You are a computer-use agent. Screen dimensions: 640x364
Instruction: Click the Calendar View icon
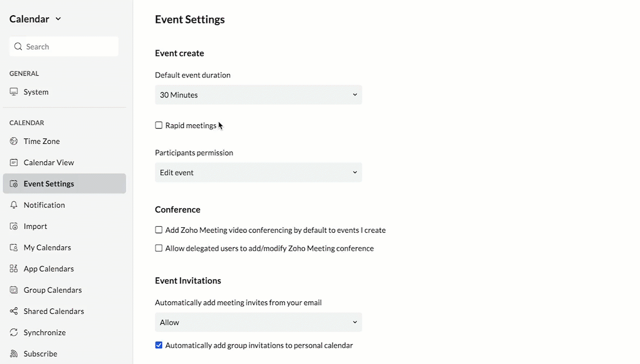point(14,162)
